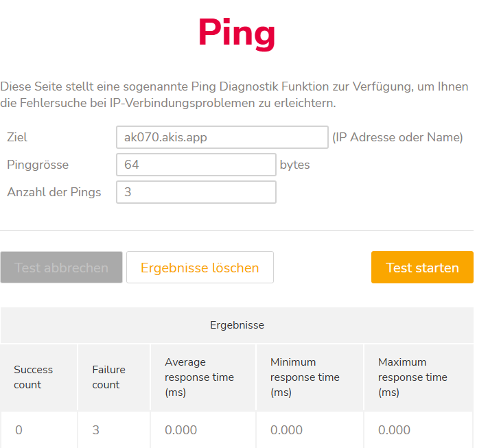This screenshot has height=448, width=477.
Task: Click the Ergebnisse table header
Action: (x=237, y=325)
